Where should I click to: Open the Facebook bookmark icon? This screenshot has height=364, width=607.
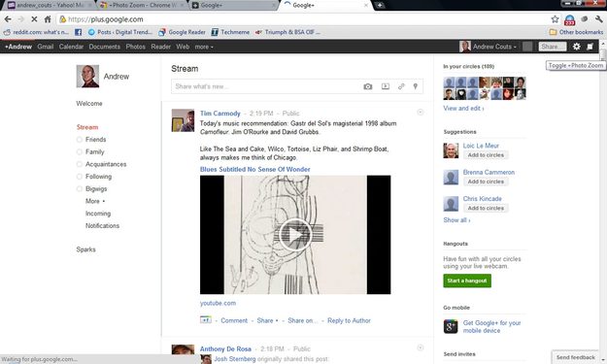tap(79, 32)
